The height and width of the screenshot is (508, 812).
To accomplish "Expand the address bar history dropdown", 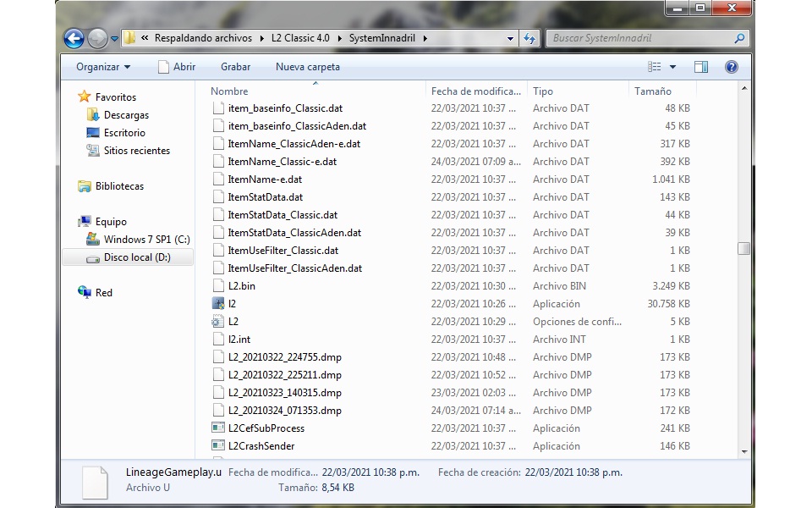I will (510, 38).
